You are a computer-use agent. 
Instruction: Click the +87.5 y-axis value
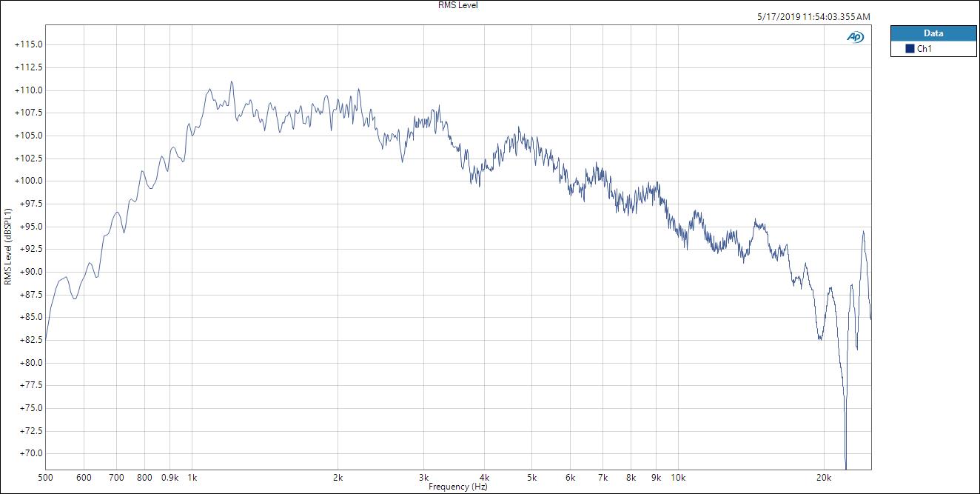pos(31,295)
